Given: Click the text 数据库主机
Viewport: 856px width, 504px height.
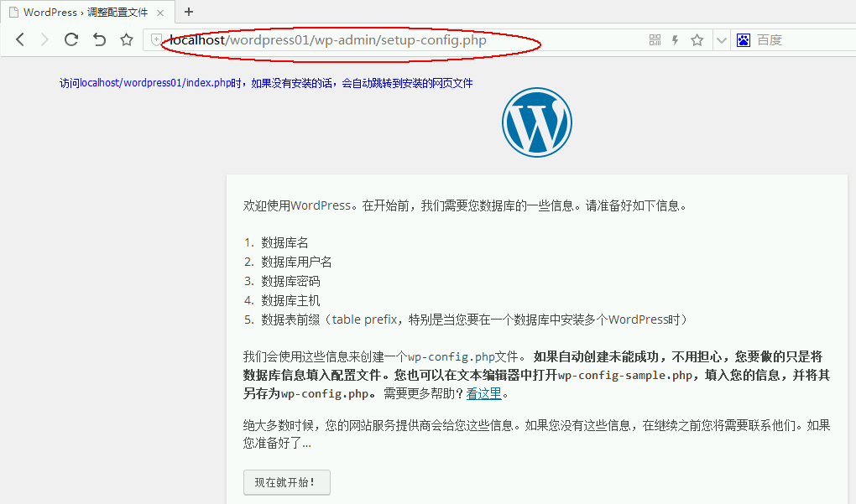Looking at the screenshot, I should 290,300.
